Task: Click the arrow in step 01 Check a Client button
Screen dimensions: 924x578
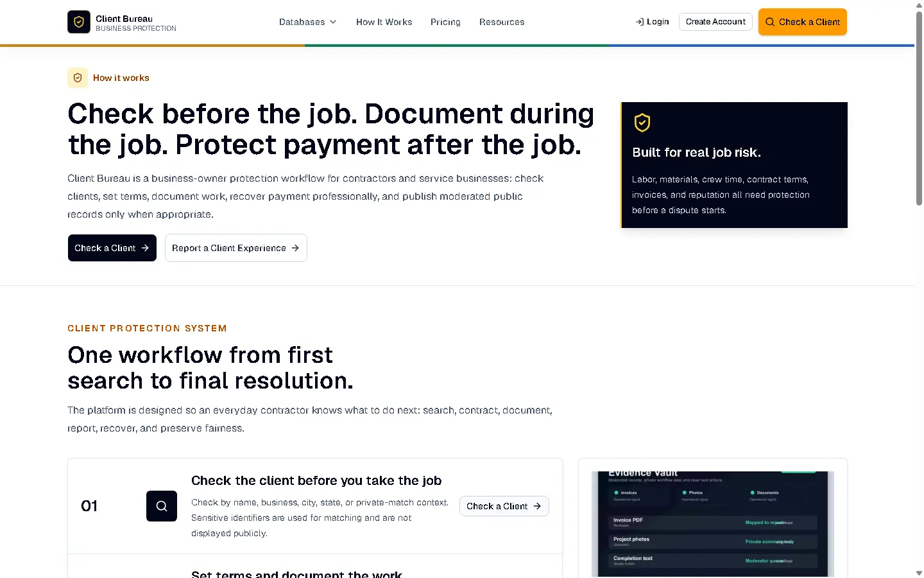Action: 537,506
